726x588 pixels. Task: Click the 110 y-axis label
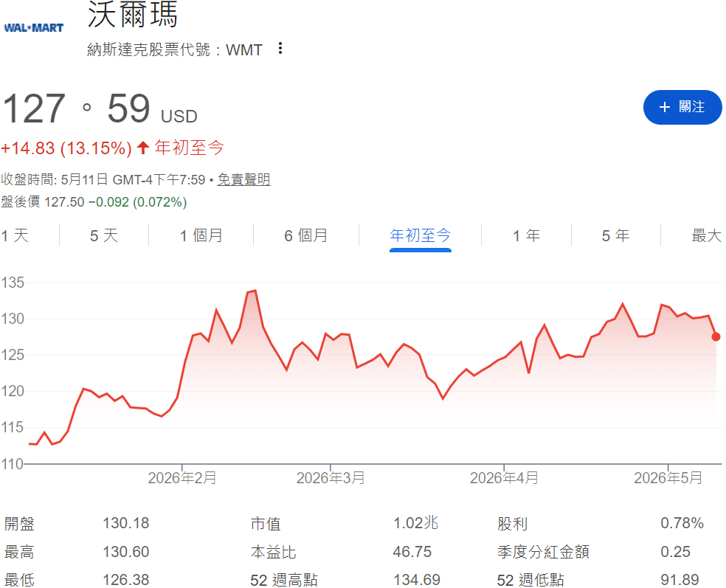click(12, 464)
